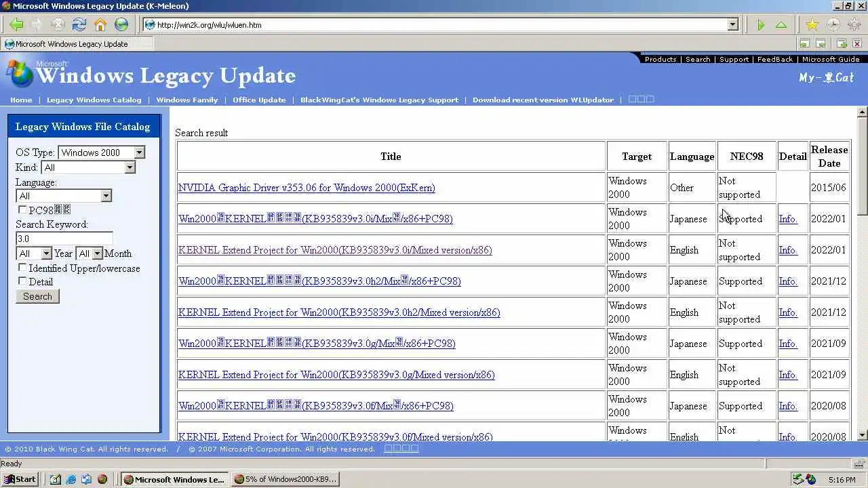Open KERNEL Extend Project v3.0i English link

point(335,250)
